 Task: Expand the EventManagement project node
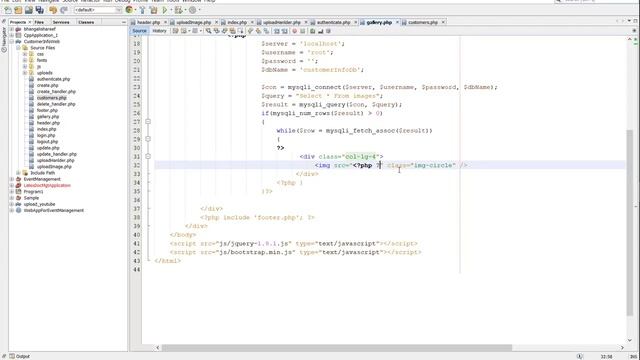(x=12, y=179)
